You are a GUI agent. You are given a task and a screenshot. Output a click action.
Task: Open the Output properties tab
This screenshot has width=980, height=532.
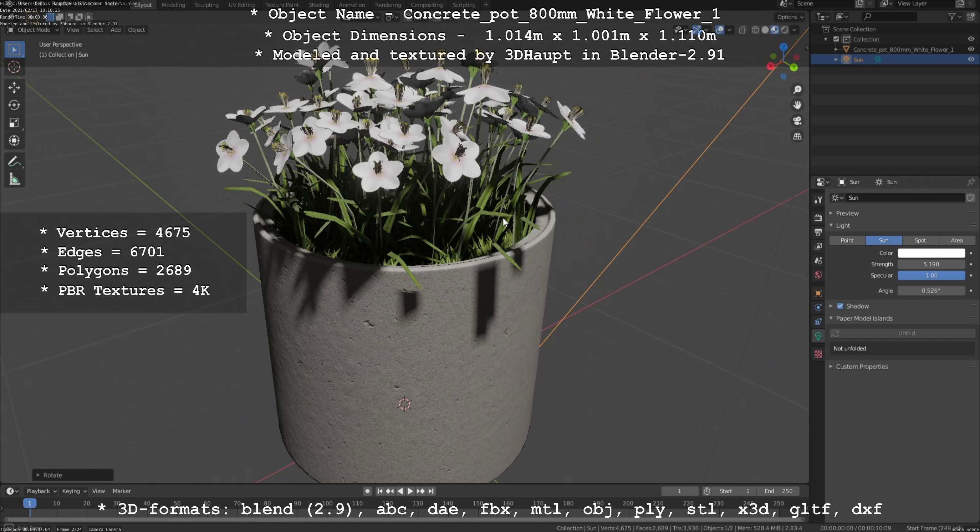pyautogui.click(x=818, y=232)
